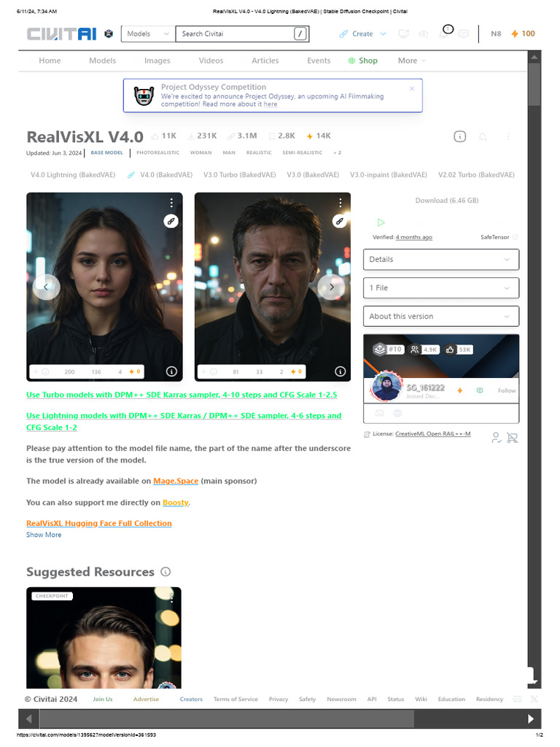The height and width of the screenshot is (747, 560).
Task: Open the Home tab
Action: point(50,61)
